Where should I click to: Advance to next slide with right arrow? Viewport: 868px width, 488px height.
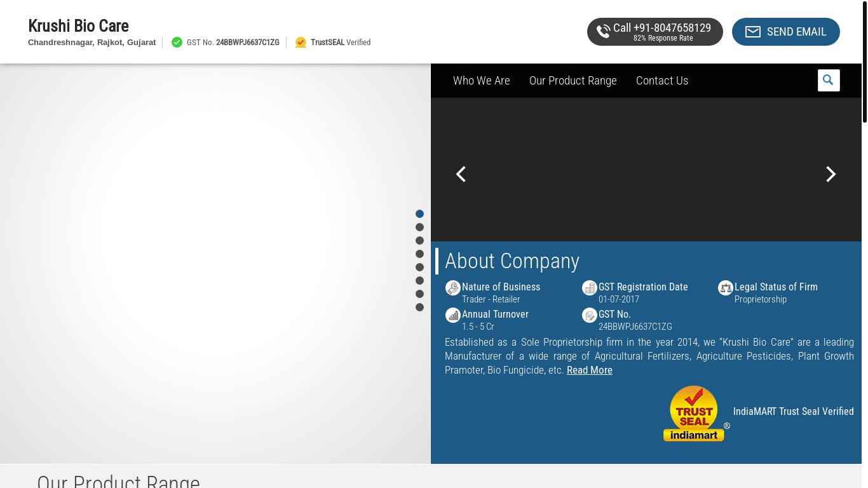[831, 174]
